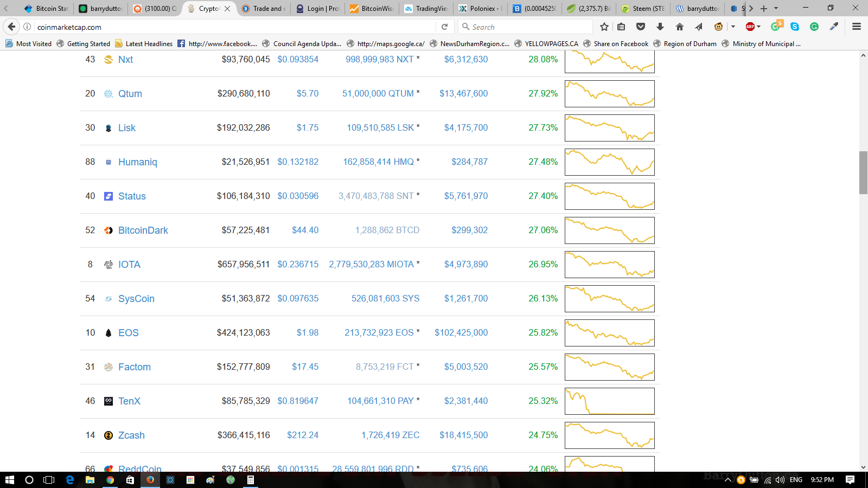Switch to the Poloniex tab
This screenshot has width=868, height=488.
pyautogui.click(x=481, y=8)
